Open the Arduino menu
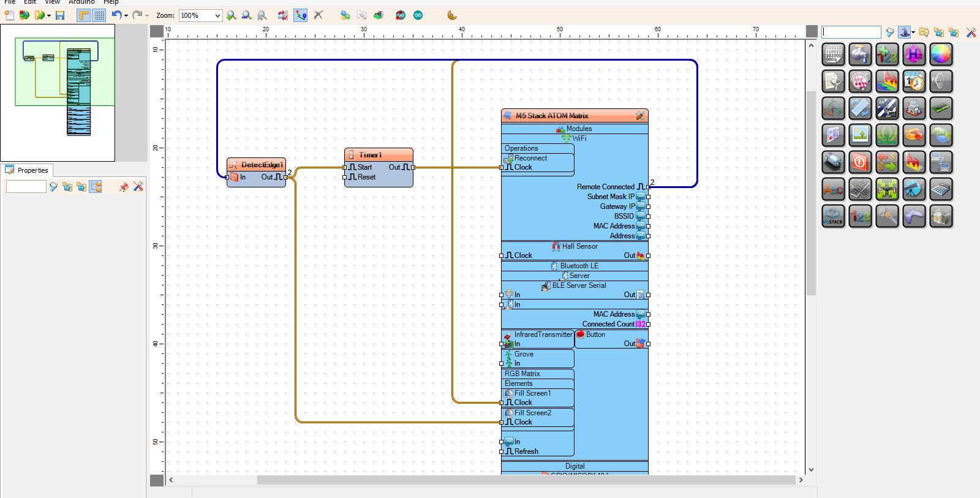The image size is (980, 498). click(81, 2)
